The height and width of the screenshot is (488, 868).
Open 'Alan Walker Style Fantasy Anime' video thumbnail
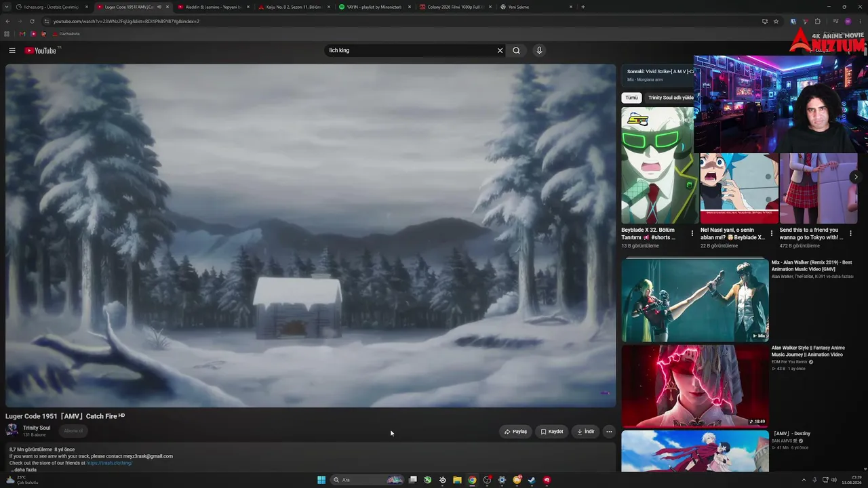pyautogui.click(x=695, y=386)
